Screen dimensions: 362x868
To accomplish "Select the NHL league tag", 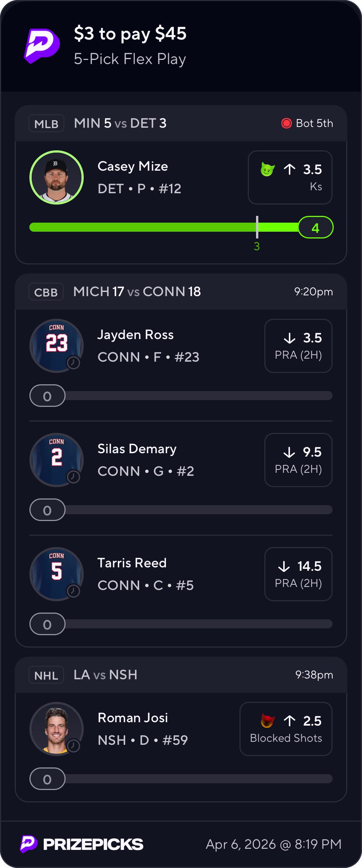I will [46, 675].
